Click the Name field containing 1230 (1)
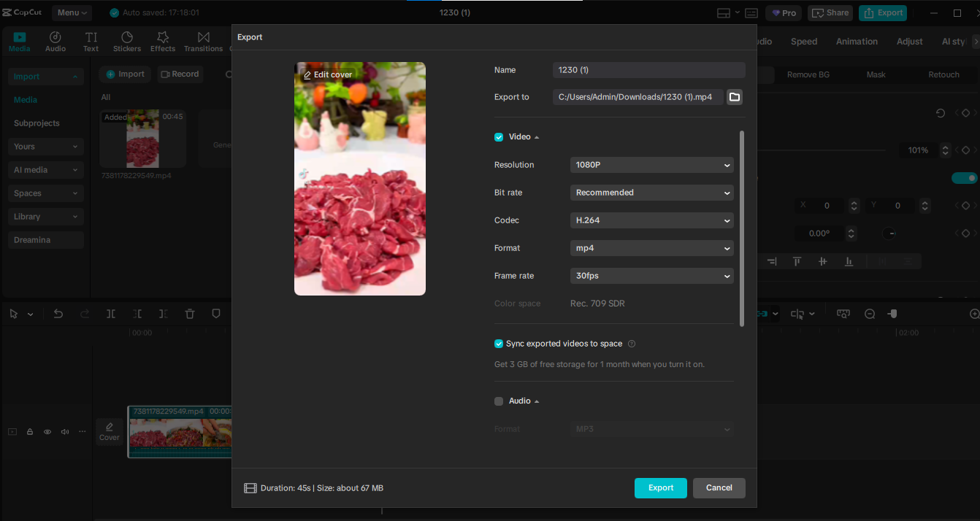The image size is (980, 521). click(649, 70)
